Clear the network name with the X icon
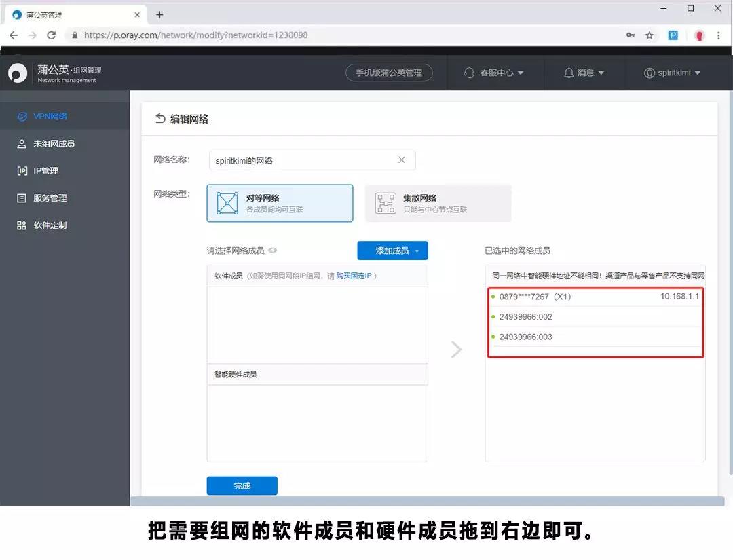Screen dimensions: 733x560 coord(402,160)
